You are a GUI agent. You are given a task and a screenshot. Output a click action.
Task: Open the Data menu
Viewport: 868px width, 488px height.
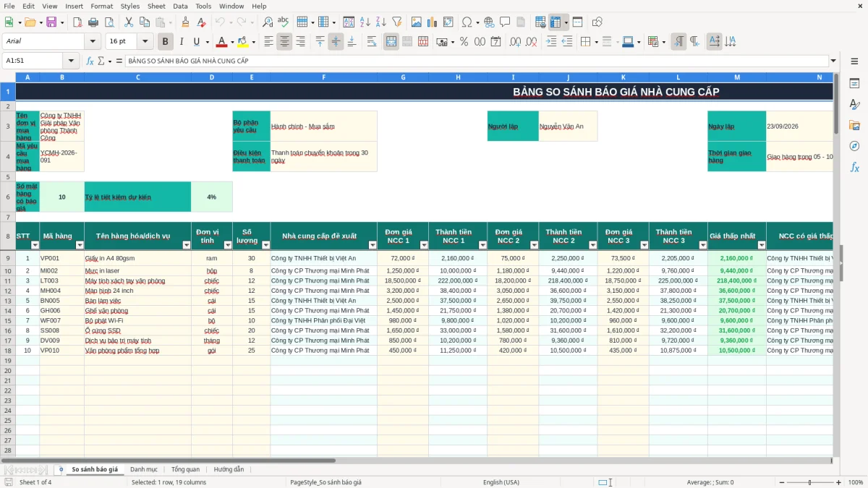(180, 6)
